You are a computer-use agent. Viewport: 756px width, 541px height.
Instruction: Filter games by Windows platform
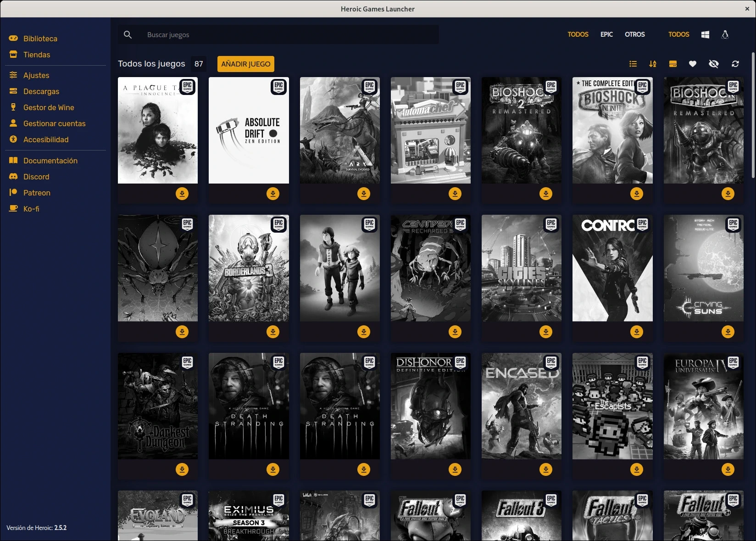(x=705, y=34)
